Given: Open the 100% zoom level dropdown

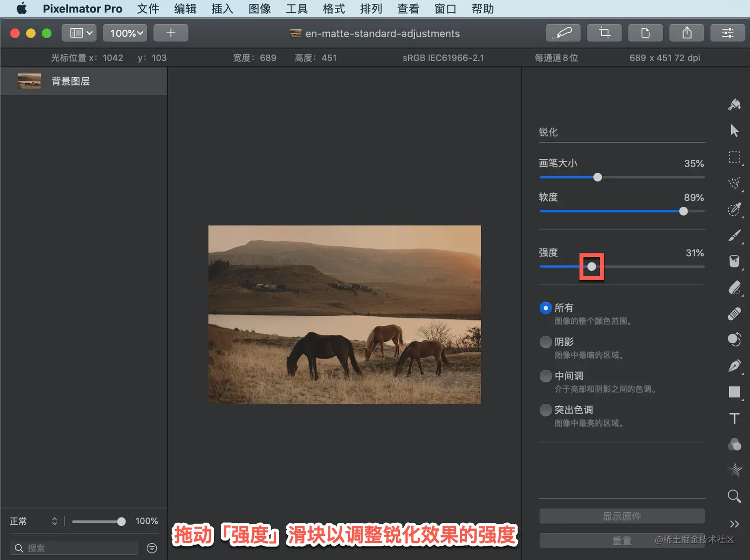Looking at the screenshot, I should (125, 33).
